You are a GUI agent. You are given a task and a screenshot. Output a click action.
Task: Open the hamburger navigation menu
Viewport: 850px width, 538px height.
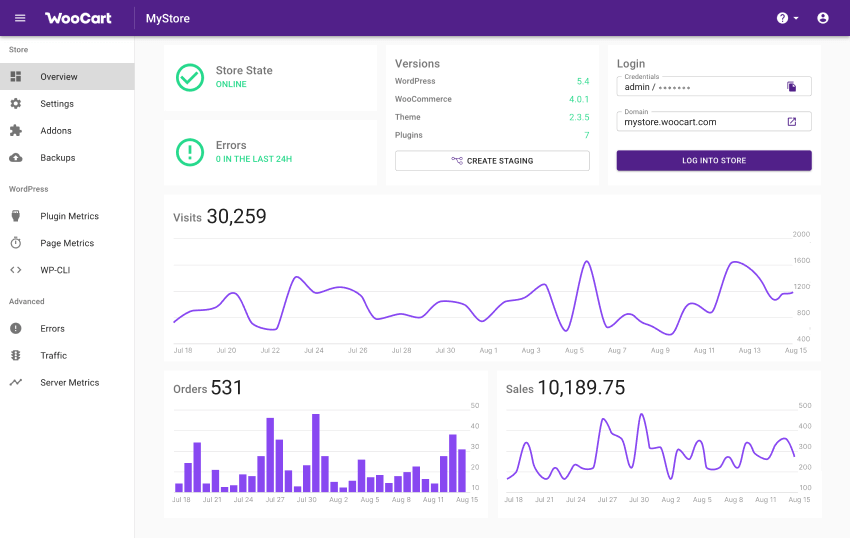pyautogui.click(x=20, y=18)
